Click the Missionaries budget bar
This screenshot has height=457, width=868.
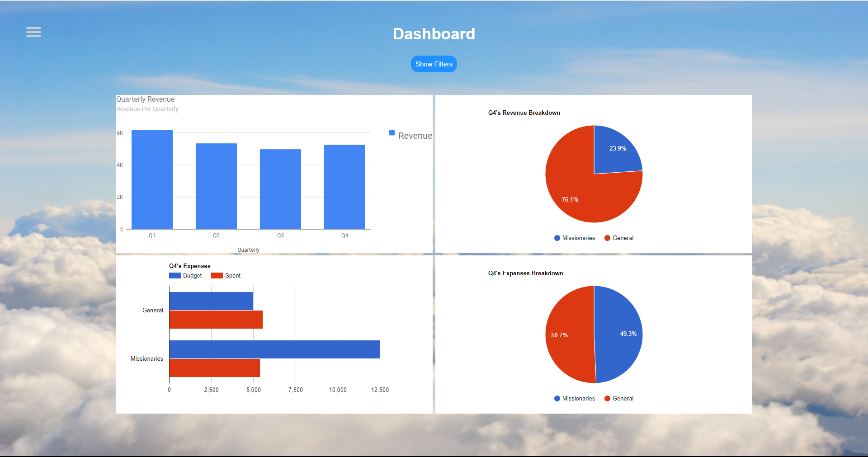coord(274,349)
